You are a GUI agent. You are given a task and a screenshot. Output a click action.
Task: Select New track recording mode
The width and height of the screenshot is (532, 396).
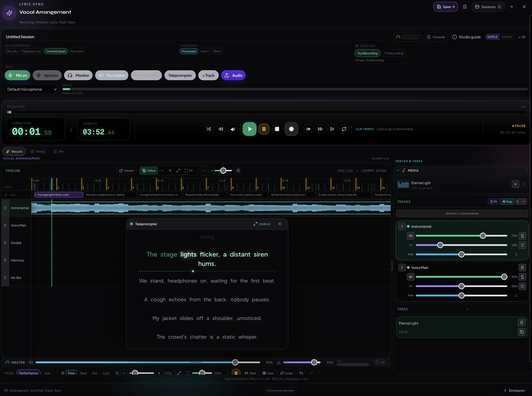click(x=77, y=51)
